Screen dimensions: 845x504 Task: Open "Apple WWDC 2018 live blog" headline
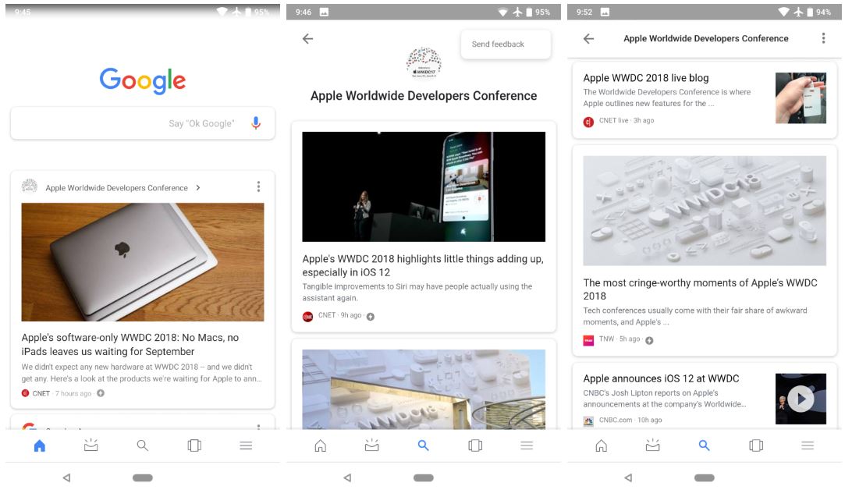tap(645, 78)
